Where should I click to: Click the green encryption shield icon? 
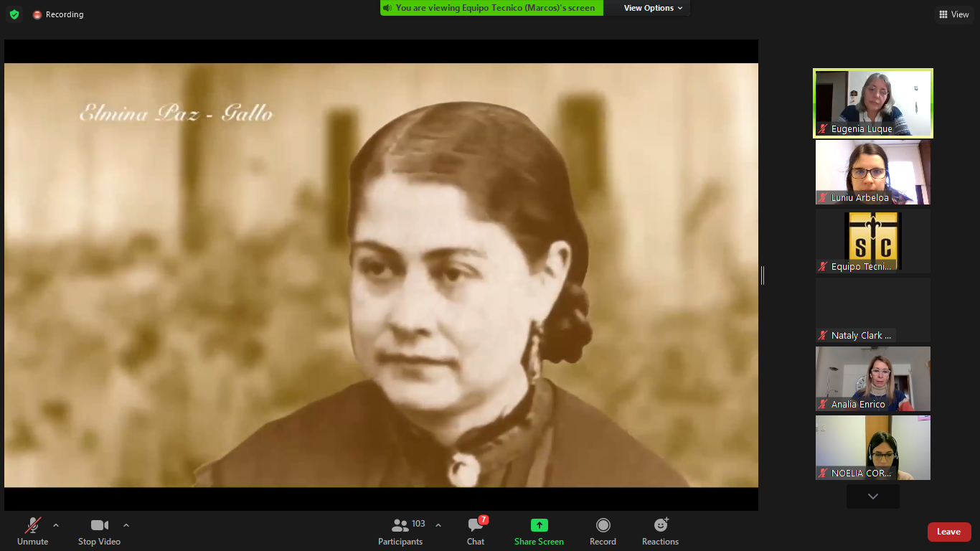pyautogui.click(x=14, y=14)
